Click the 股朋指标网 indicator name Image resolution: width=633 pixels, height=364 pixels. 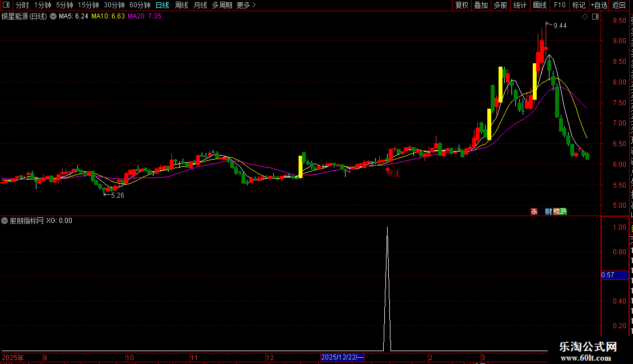(27, 221)
